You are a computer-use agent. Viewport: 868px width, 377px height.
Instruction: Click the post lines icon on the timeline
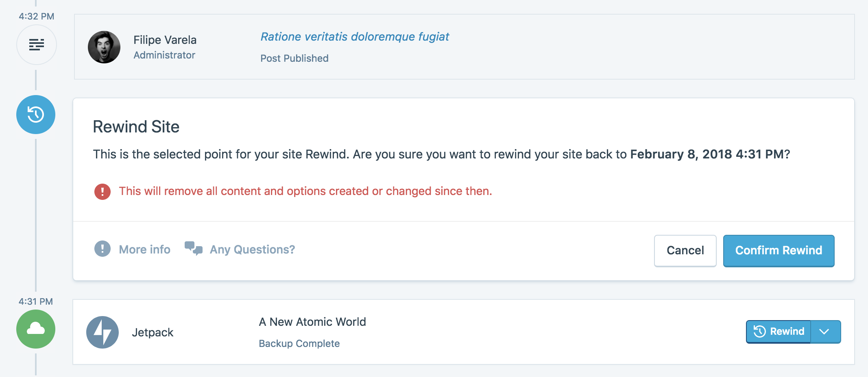(x=37, y=45)
